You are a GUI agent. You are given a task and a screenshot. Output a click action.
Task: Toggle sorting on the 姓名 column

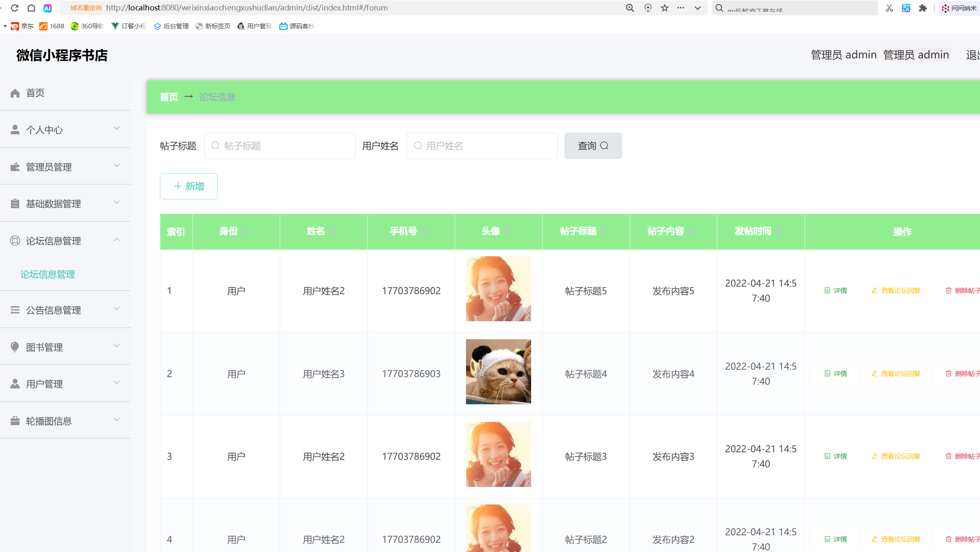[333, 231]
